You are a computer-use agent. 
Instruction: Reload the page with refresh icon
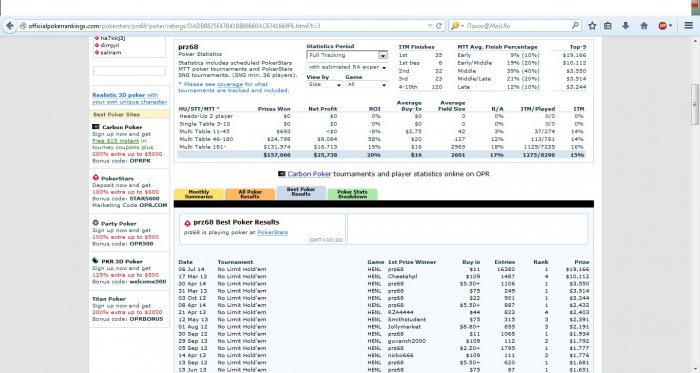pos(439,26)
